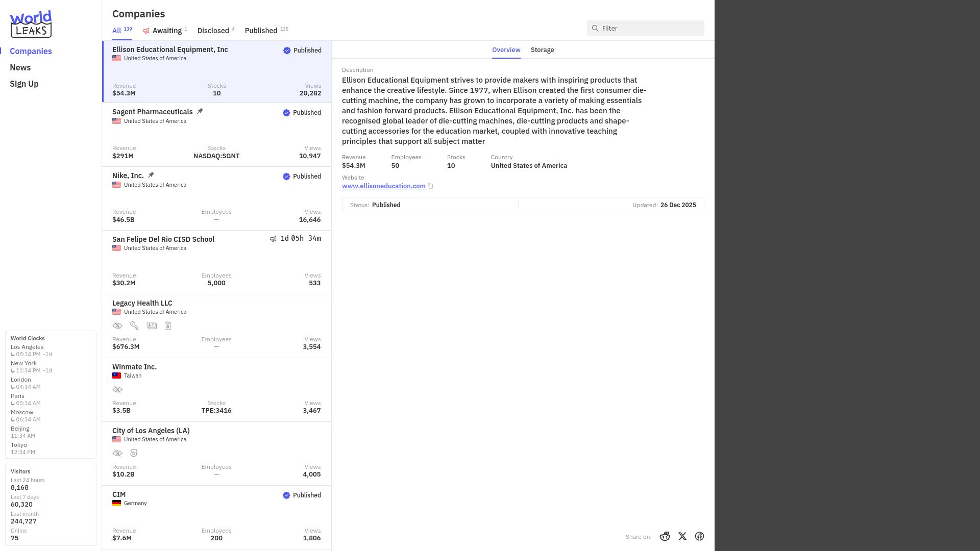The image size is (980, 551).
Task: Click Country value United States of America in overview
Action: tap(529, 166)
